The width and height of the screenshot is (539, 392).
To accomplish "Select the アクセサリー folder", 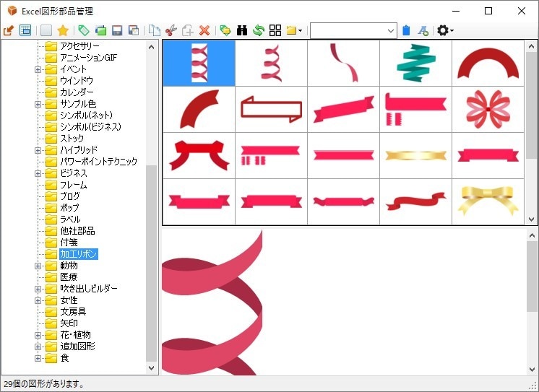I will tap(79, 46).
